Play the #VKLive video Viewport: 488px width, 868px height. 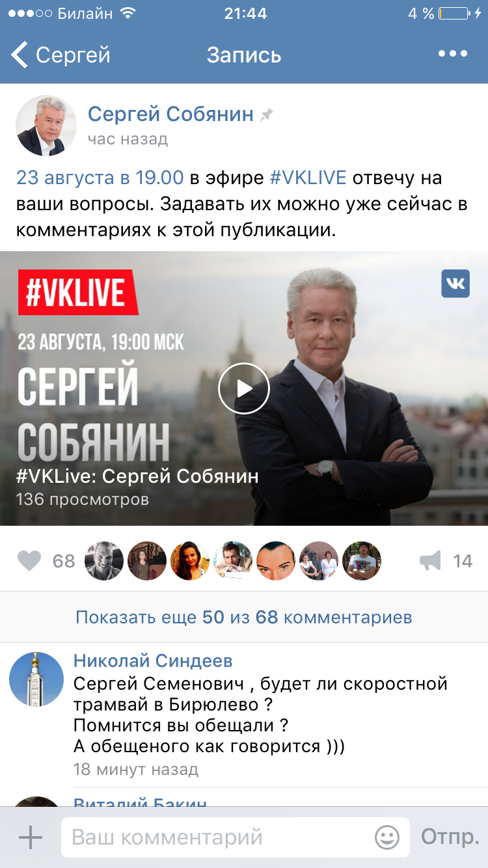[x=243, y=388]
